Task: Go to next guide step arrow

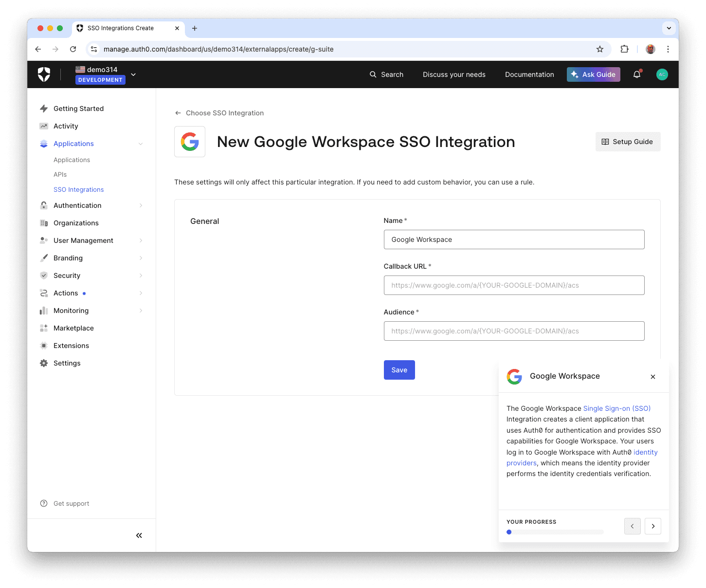Action: (653, 526)
